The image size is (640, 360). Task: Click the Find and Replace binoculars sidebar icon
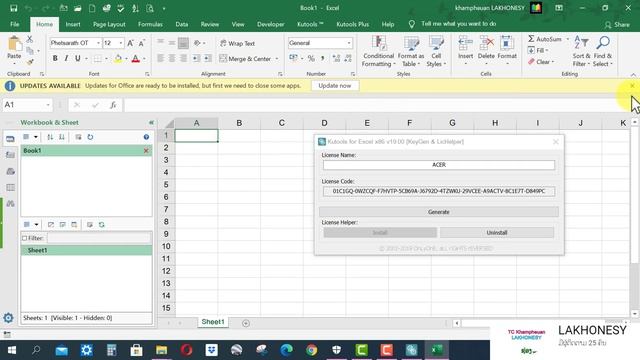10,203
